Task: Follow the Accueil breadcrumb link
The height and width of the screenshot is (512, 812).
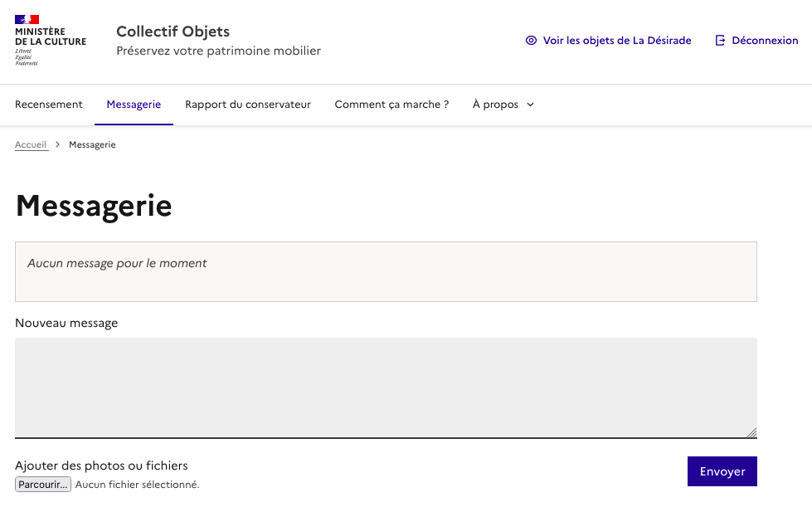Action: coord(31,144)
